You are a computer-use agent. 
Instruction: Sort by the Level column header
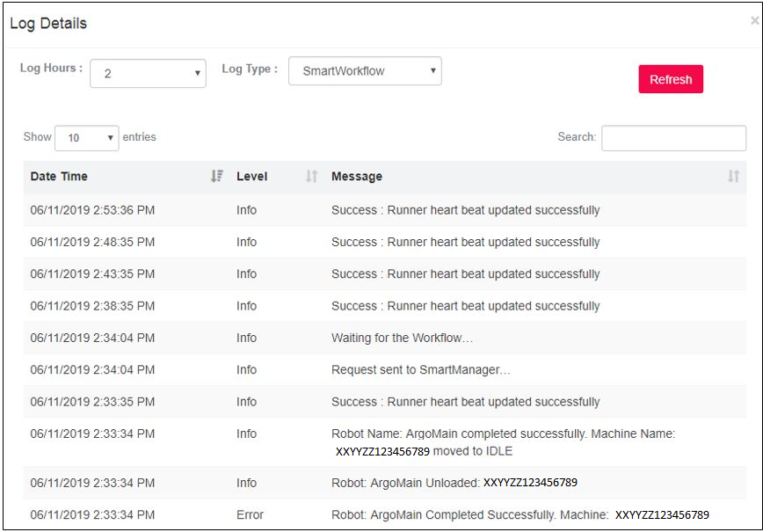click(x=252, y=177)
